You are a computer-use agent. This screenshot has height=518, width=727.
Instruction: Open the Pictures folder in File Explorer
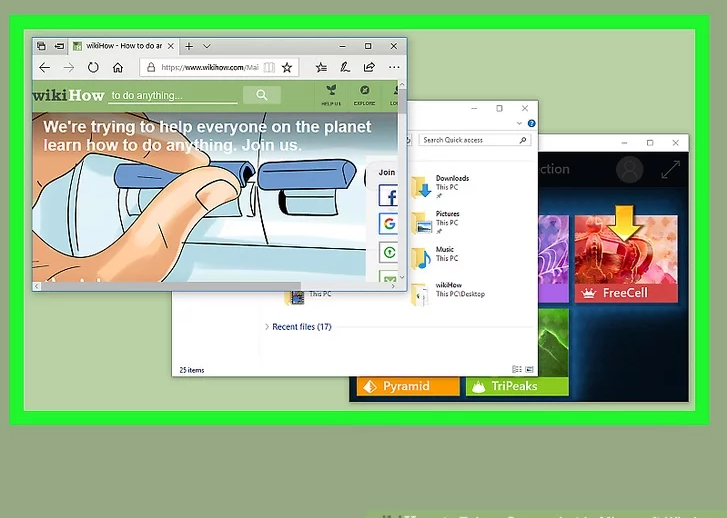pos(435,222)
